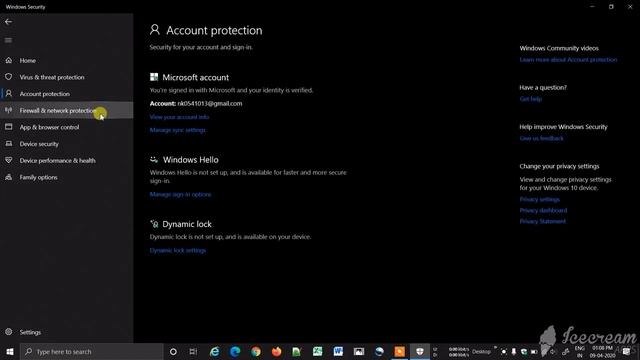Select the Virus & threat protection shield icon
Screen dimensions: 640x360
point(9,77)
